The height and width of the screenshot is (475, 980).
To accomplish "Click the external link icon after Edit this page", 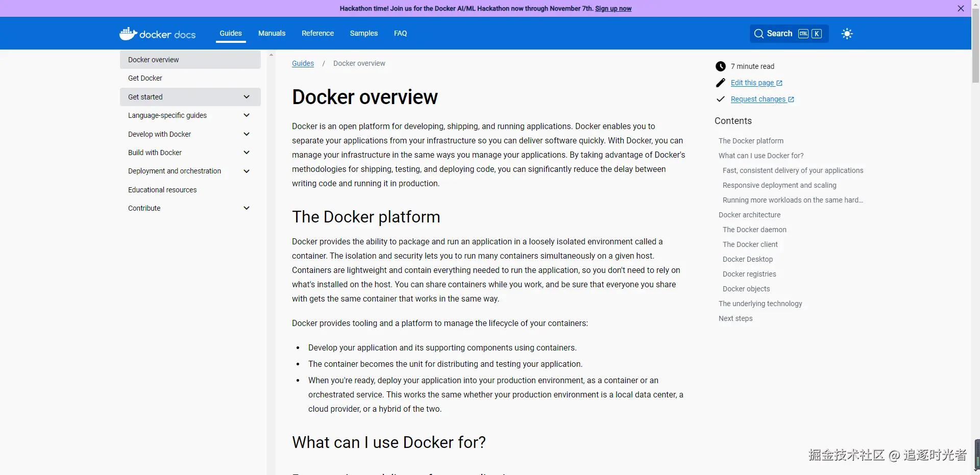I will 779,83.
